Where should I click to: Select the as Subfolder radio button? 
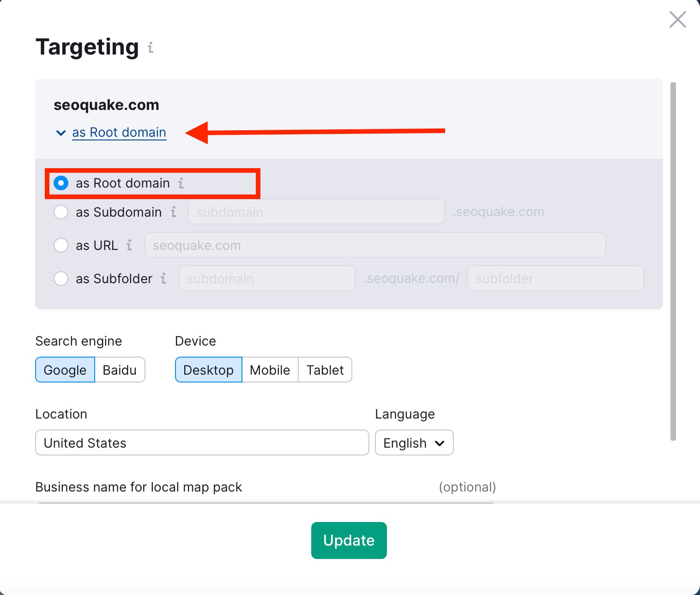click(x=61, y=279)
